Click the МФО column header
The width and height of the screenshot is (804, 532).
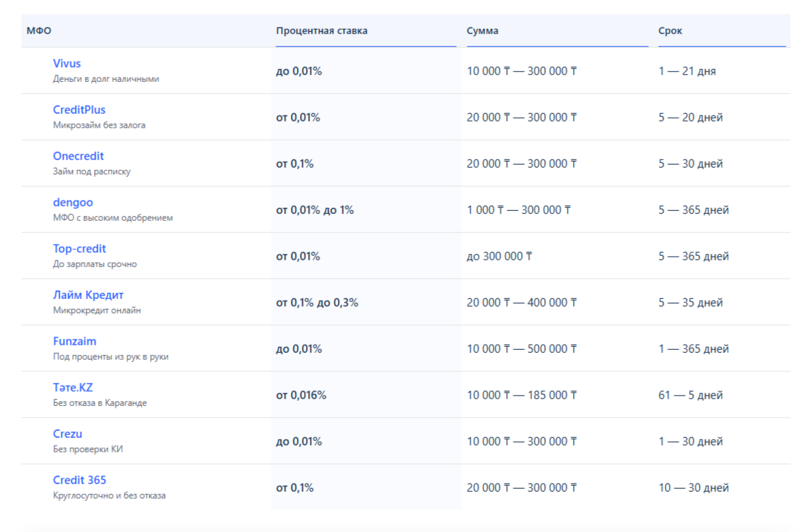(39, 31)
